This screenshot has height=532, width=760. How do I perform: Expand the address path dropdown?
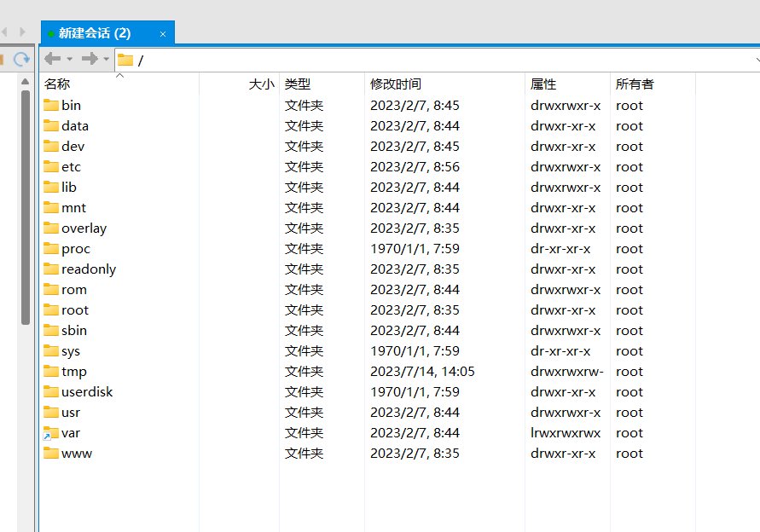click(757, 60)
